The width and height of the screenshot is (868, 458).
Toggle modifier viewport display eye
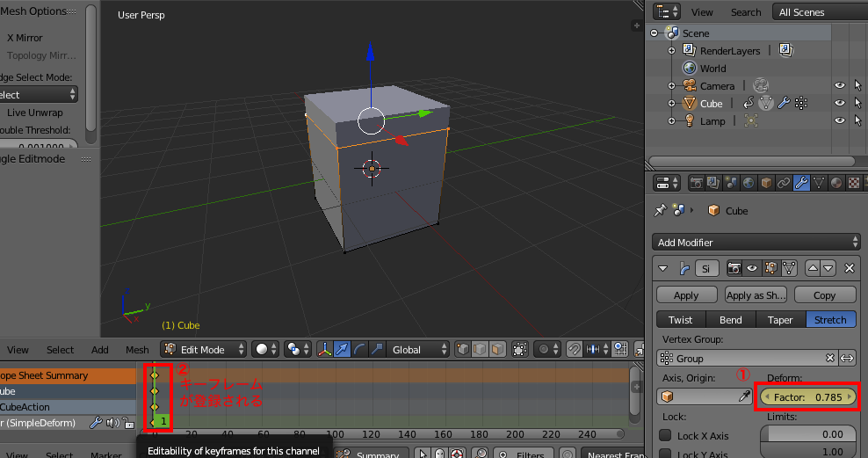(x=752, y=269)
